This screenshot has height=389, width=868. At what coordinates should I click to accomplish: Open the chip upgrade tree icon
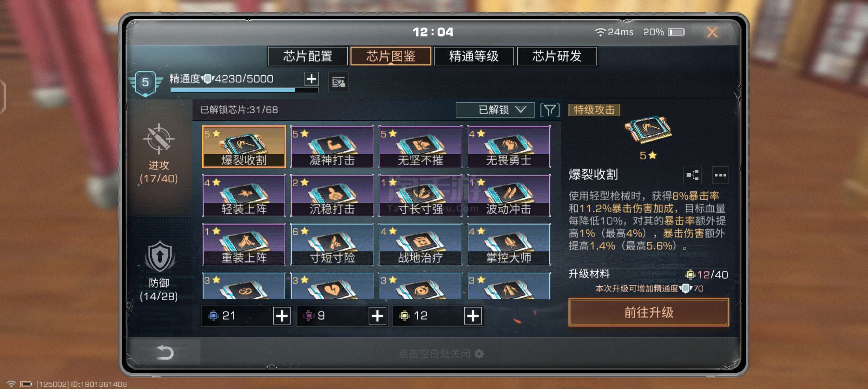(692, 175)
